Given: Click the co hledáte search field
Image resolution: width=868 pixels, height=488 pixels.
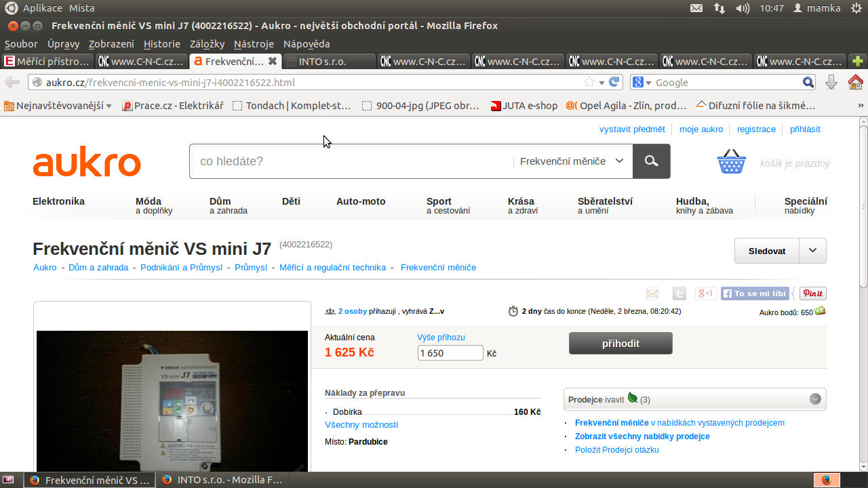Looking at the screenshot, I should pos(351,161).
